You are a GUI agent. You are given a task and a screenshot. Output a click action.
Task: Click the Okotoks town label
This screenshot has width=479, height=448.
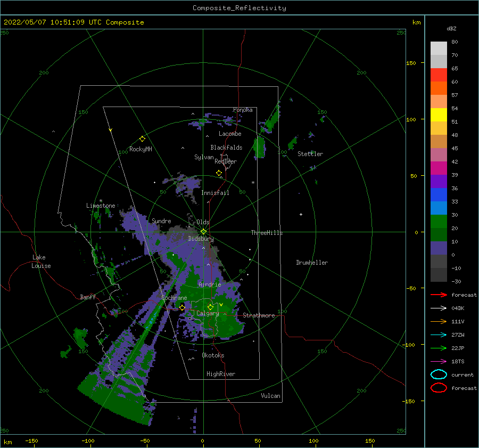coord(213,355)
